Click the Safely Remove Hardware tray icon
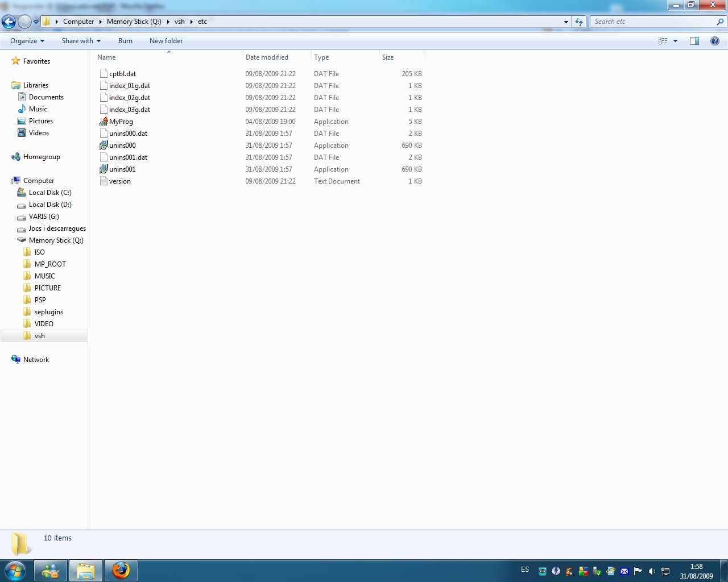 click(597, 571)
